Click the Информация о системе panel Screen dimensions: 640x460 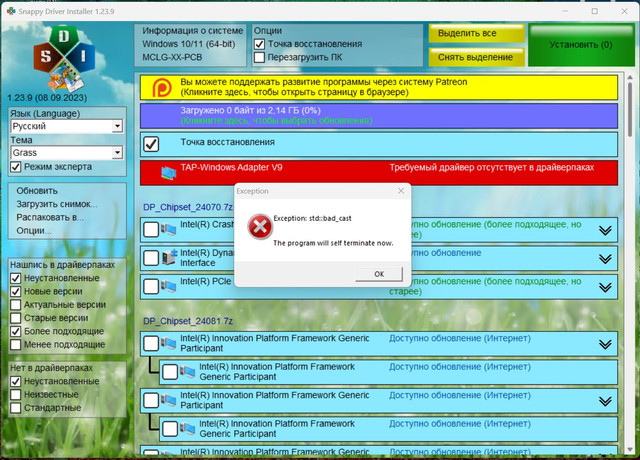pyautogui.click(x=191, y=45)
